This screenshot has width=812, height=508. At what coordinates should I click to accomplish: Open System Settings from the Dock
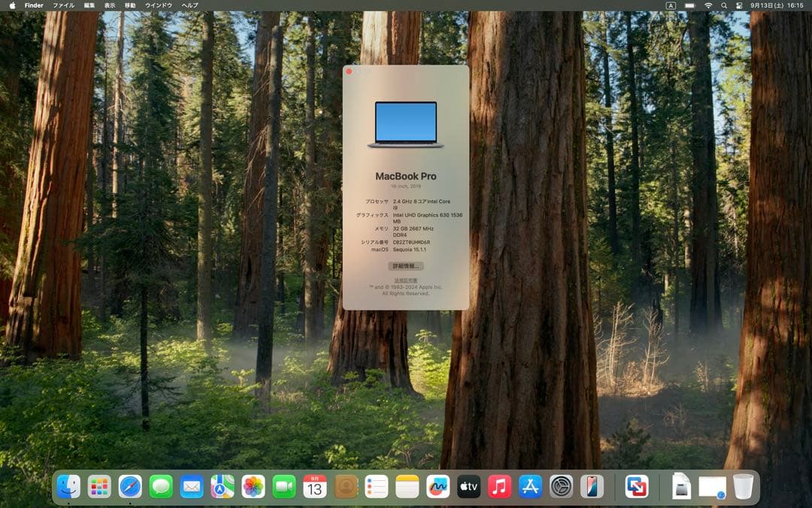(561, 487)
